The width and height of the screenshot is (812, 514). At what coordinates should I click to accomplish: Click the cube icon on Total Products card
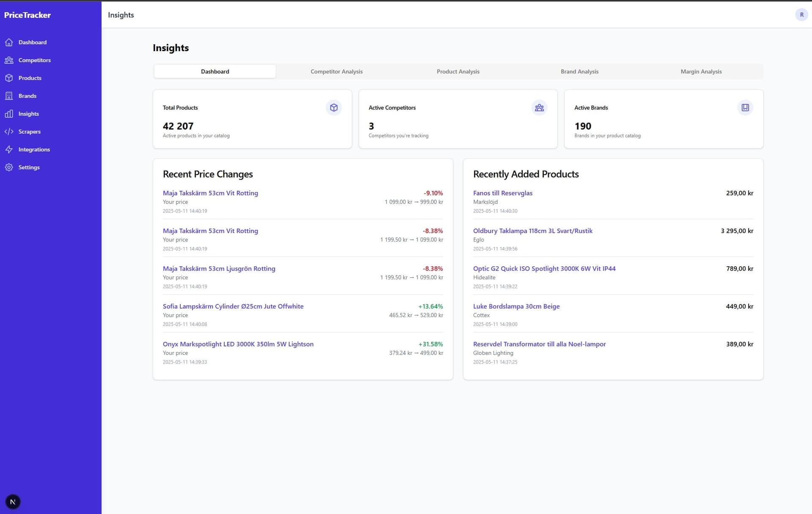point(334,108)
